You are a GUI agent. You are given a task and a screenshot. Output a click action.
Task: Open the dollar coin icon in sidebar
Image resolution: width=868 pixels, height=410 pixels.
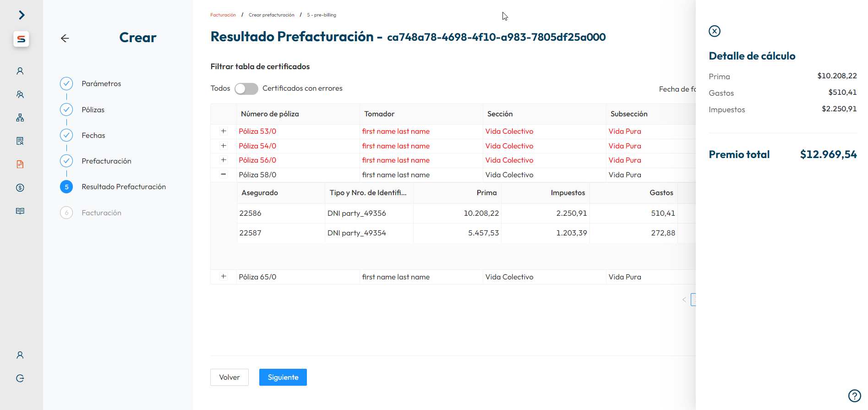click(x=20, y=188)
